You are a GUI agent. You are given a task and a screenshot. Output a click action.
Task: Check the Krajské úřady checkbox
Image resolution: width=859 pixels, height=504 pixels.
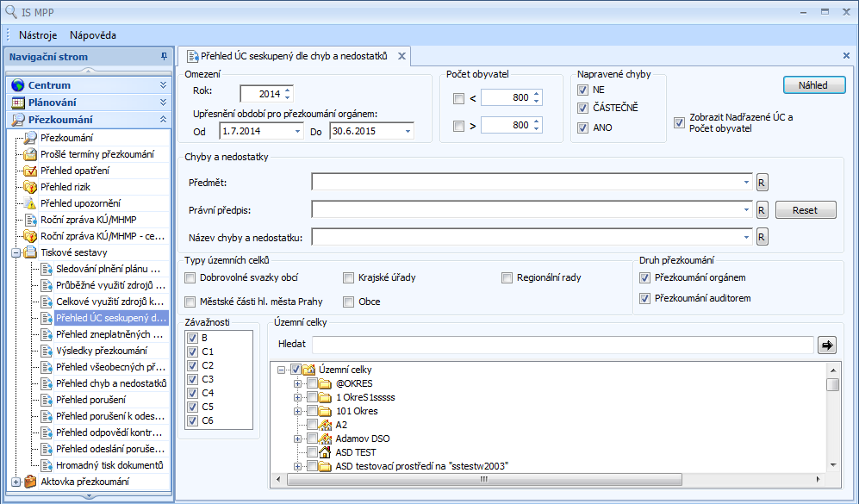[x=348, y=277]
